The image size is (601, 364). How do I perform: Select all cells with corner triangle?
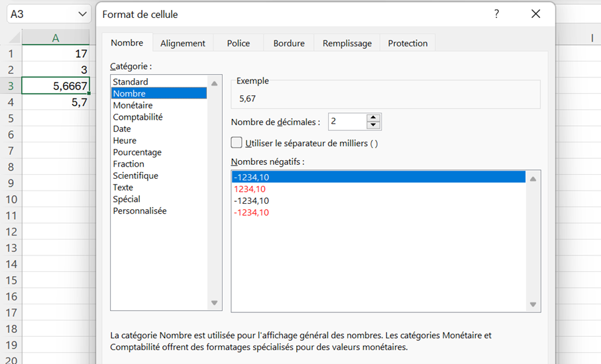click(14, 38)
